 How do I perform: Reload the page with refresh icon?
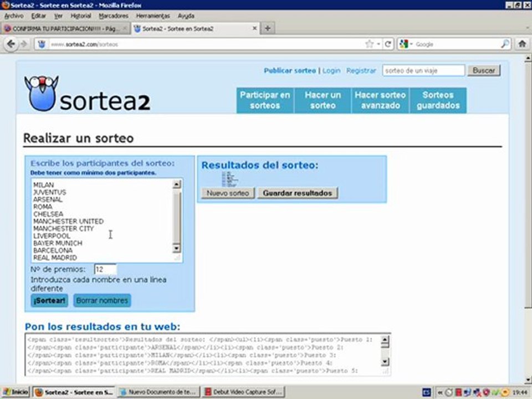click(388, 44)
